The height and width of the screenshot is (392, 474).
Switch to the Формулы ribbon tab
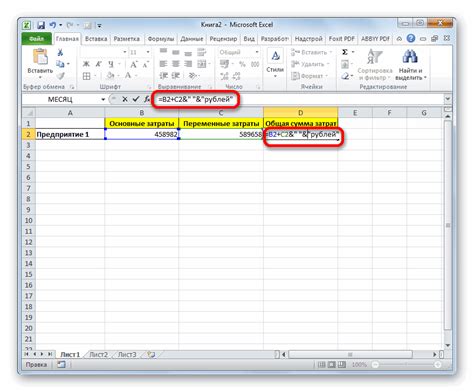[161, 39]
